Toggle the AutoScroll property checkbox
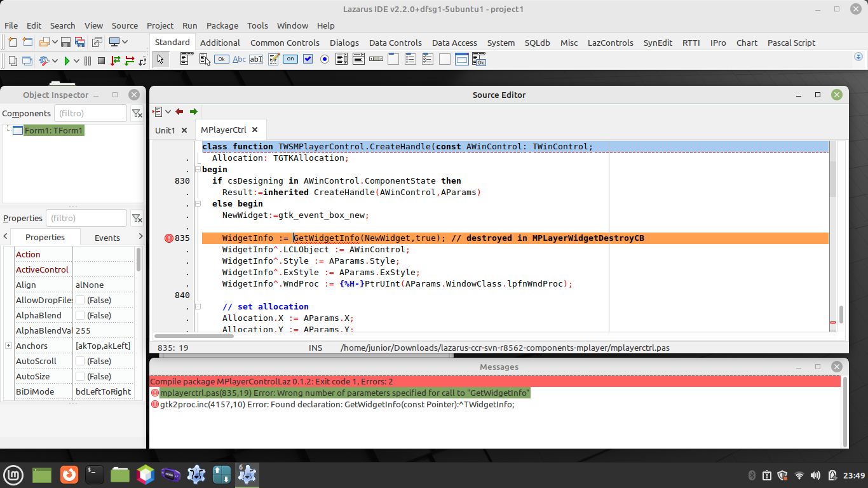868x488 pixels. 80,361
